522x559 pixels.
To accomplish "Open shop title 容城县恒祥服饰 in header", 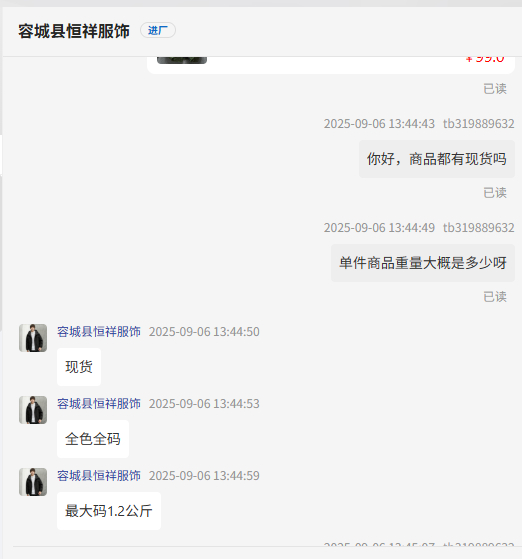I will coord(74,31).
